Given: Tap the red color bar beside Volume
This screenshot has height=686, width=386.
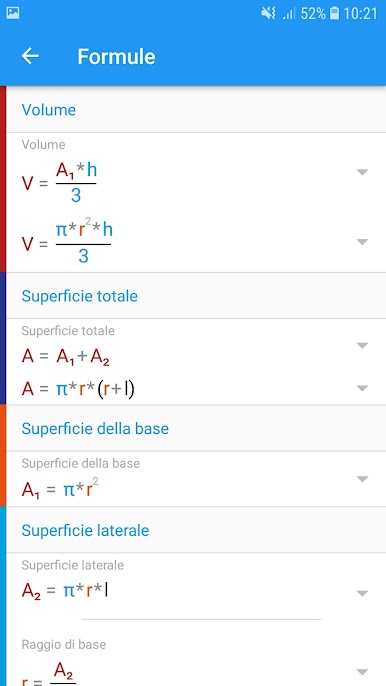Looking at the screenshot, I should pos(3,179).
